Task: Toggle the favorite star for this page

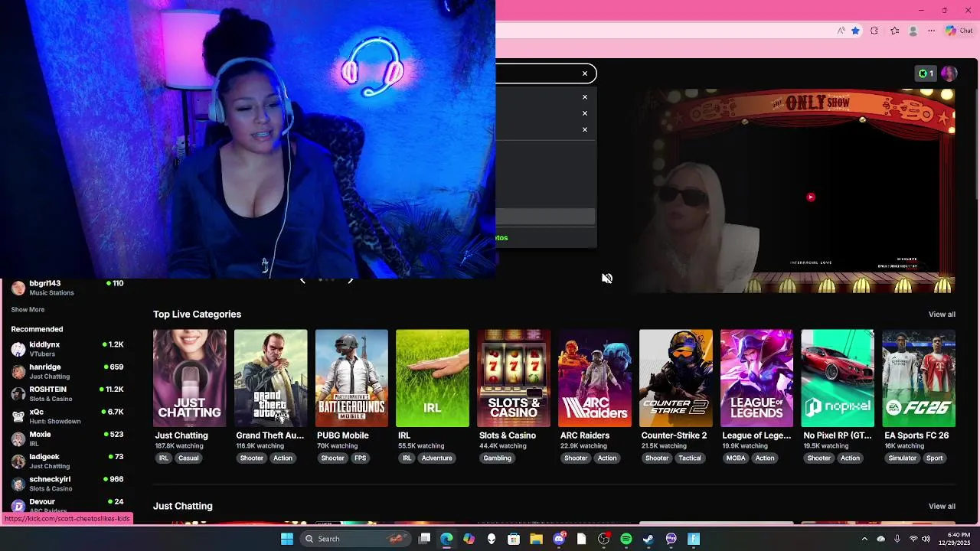Action: coord(855,31)
